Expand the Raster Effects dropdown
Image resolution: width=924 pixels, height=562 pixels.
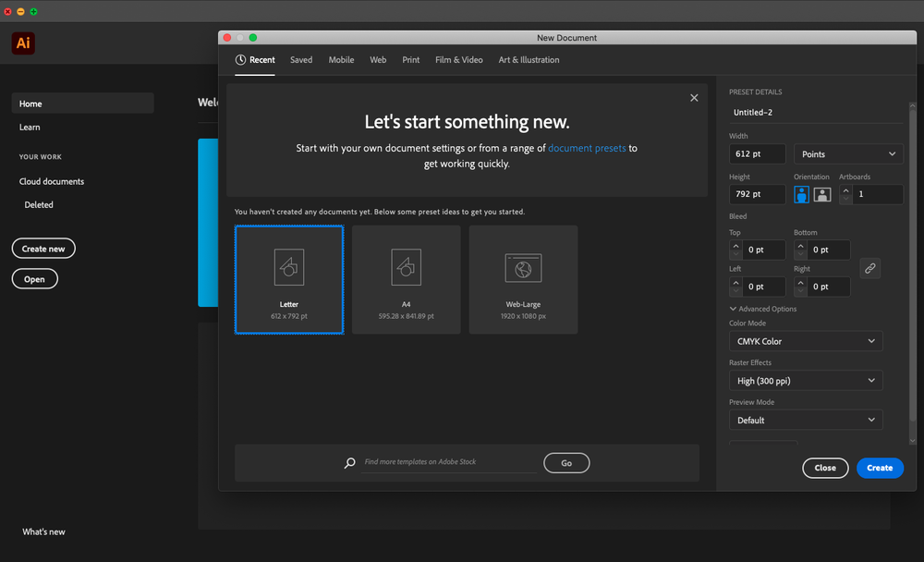point(805,381)
